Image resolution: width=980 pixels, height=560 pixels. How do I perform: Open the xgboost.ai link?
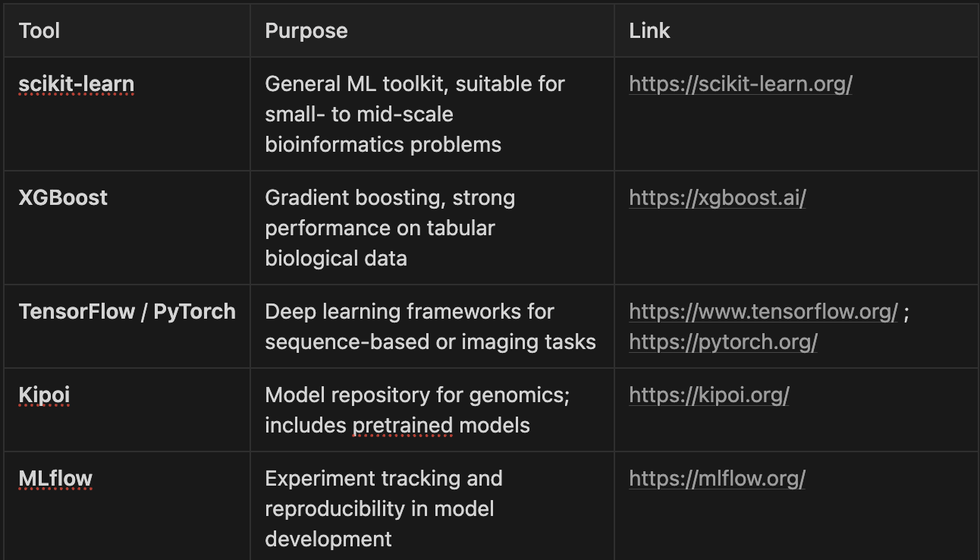[x=717, y=197]
